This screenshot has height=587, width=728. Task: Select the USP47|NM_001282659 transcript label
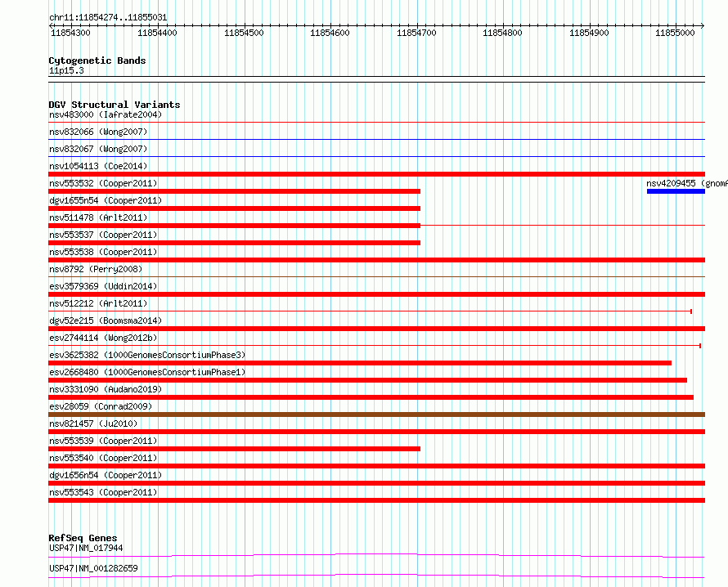pos(93,568)
